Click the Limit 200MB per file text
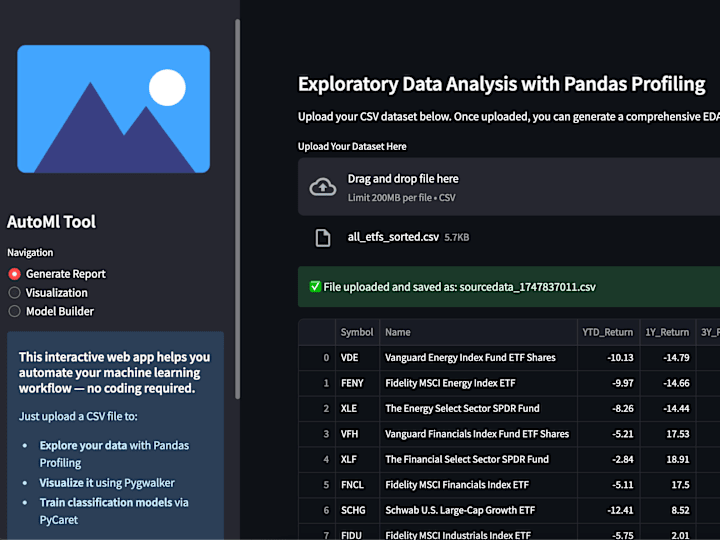 point(401,198)
